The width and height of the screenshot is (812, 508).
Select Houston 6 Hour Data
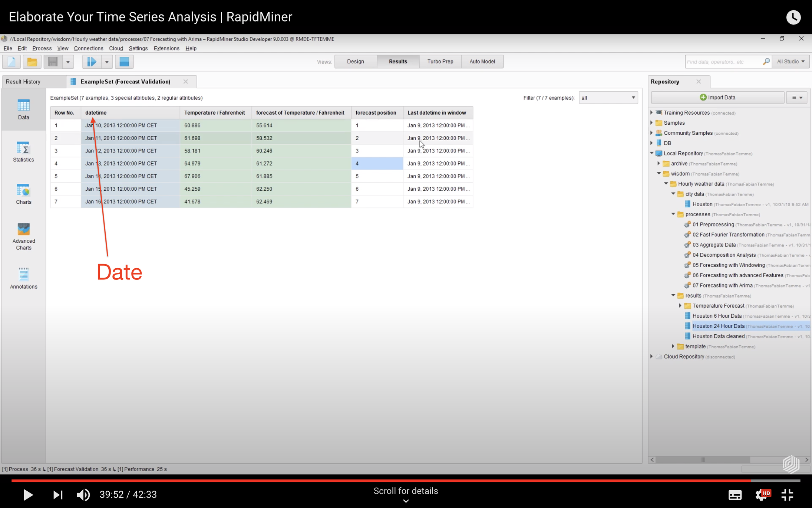click(x=717, y=316)
